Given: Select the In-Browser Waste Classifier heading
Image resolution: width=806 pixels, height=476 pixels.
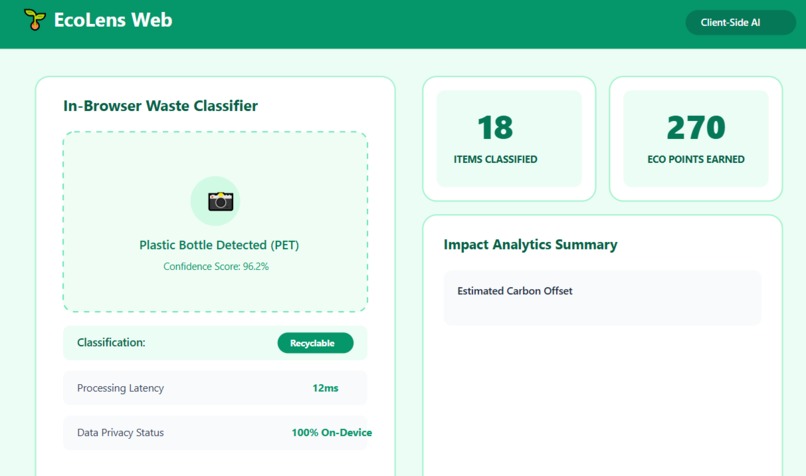Looking at the screenshot, I should [x=160, y=106].
